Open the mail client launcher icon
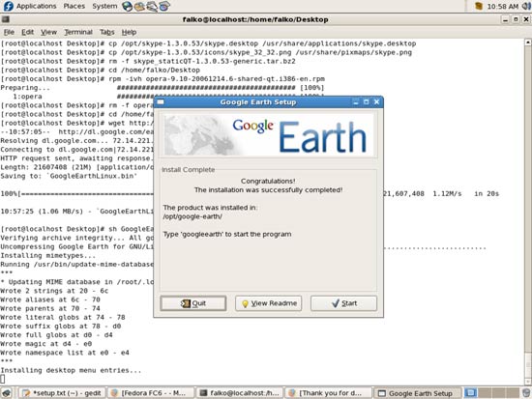The height and width of the screenshot is (399, 532). pos(139,6)
